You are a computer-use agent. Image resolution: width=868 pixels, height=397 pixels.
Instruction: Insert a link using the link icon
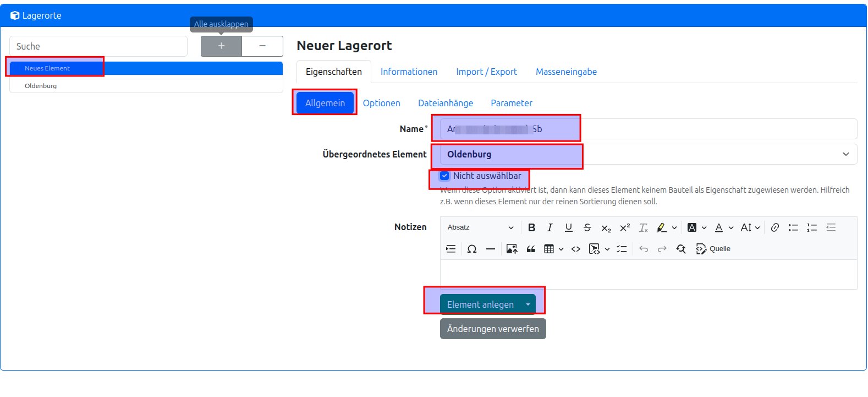774,227
